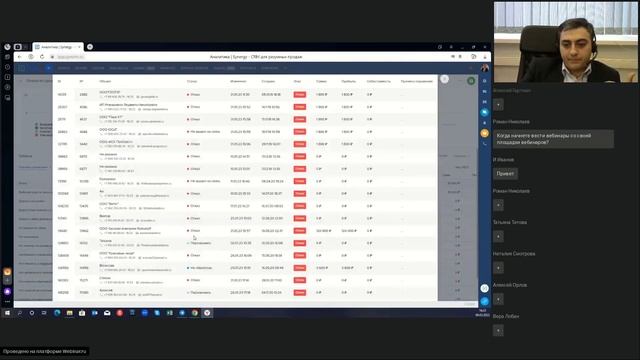Click the Не обработан status cell
The image size is (640, 360).
(200, 268)
